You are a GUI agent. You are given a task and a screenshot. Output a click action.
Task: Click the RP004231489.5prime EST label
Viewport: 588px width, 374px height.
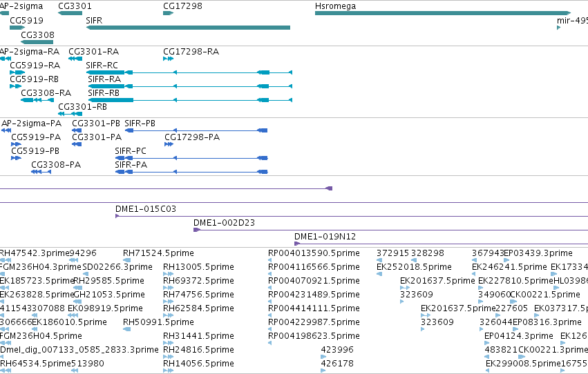pos(314,295)
